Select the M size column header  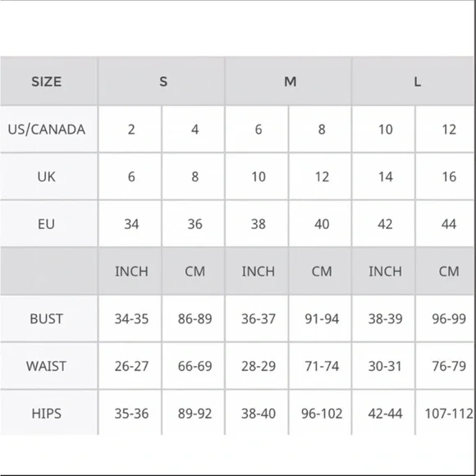point(288,81)
